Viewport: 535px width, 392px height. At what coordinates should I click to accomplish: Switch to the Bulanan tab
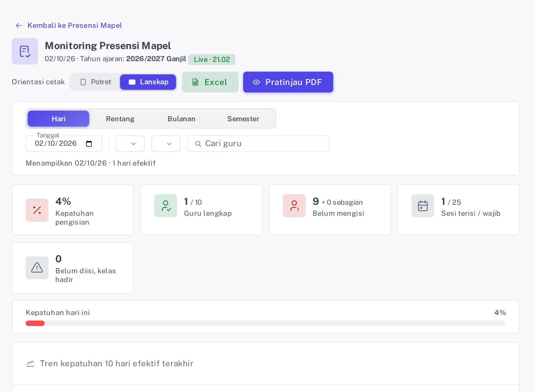(x=181, y=119)
